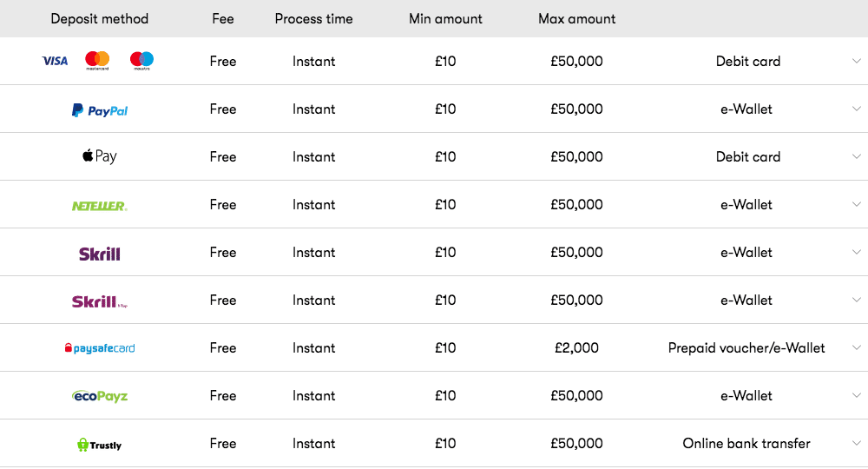
Task: Expand the Visa debit card row chevron
Action: tap(857, 61)
